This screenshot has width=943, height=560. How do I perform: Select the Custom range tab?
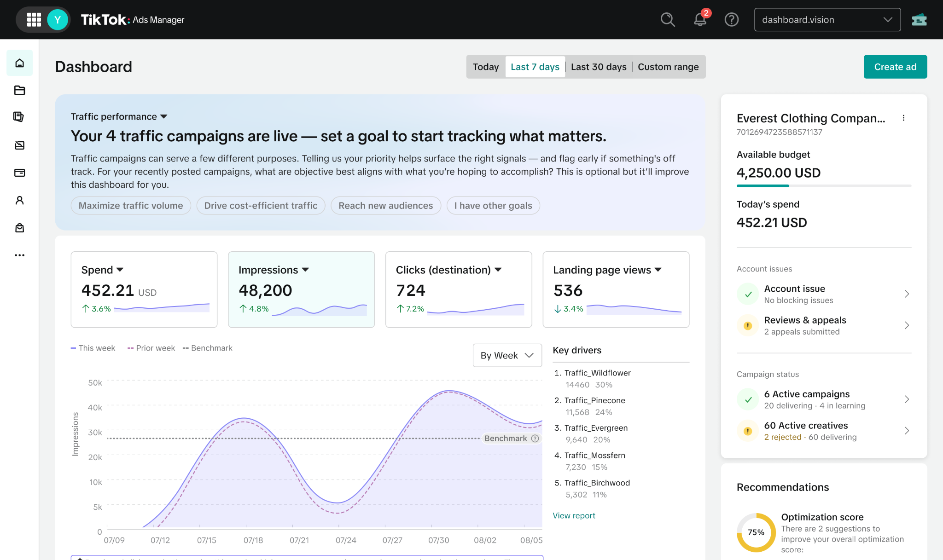668,67
